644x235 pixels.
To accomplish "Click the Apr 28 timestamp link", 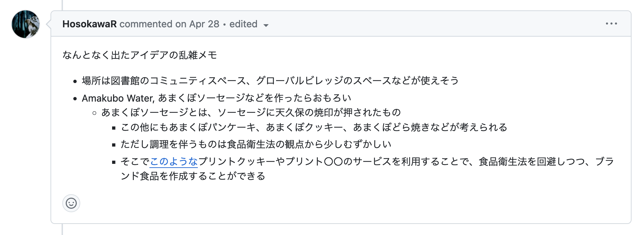I will pos(204,24).
